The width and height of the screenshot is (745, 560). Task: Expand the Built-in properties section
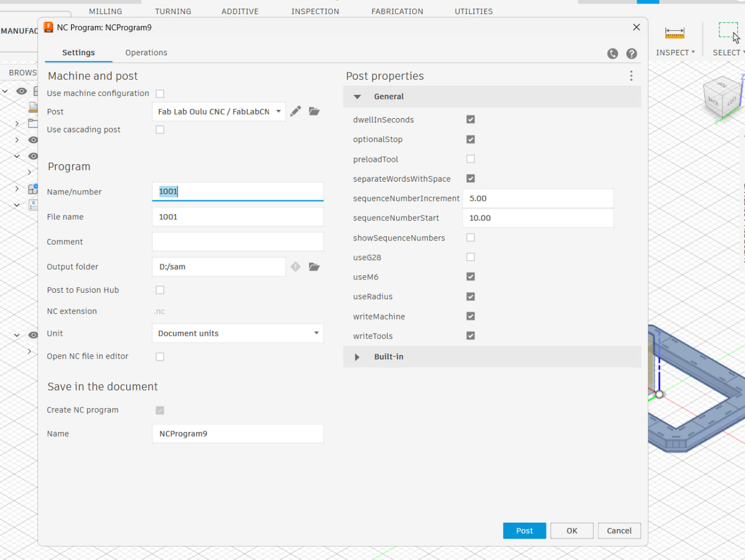click(x=357, y=357)
